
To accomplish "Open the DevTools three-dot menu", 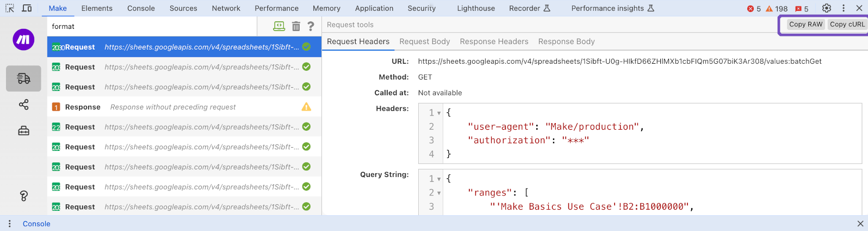I will click(x=844, y=8).
